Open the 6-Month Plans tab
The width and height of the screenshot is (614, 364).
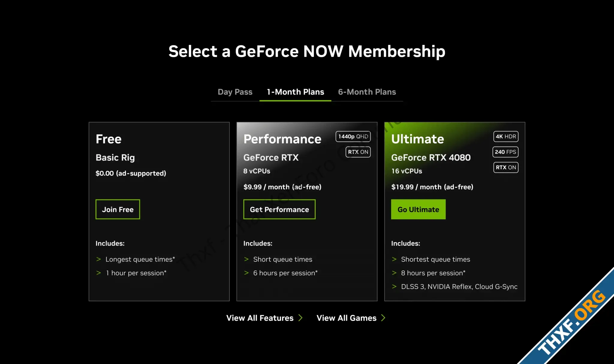tap(367, 92)
